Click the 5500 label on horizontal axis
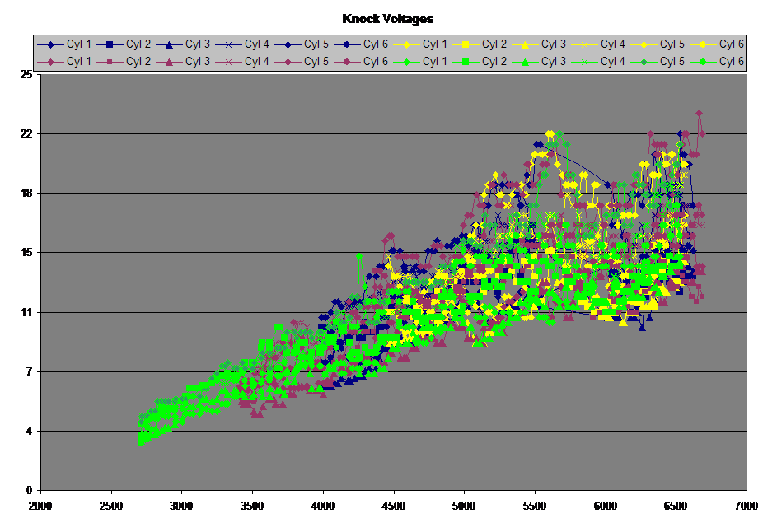The height and width of the screenshot is (532, 777). click(x=535, y=506)
